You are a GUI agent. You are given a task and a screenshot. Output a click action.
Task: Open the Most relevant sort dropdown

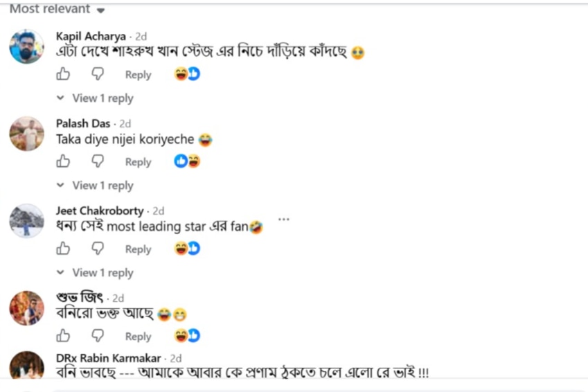click(x=57, y=8)
